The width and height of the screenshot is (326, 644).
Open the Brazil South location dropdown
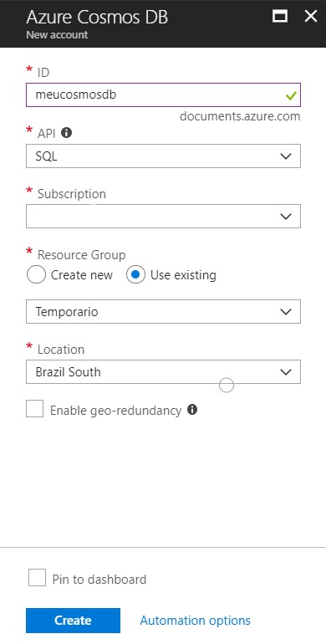tap(163, 371)
